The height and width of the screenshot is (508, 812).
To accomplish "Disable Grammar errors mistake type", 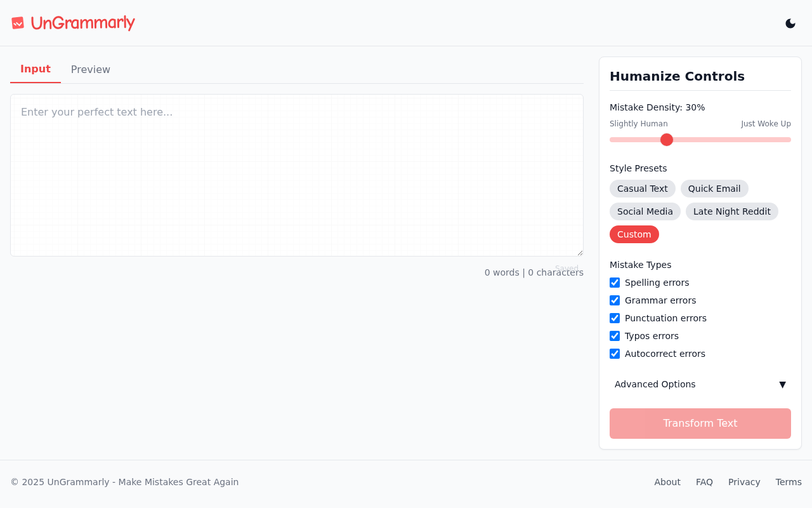I will point(614,300).
